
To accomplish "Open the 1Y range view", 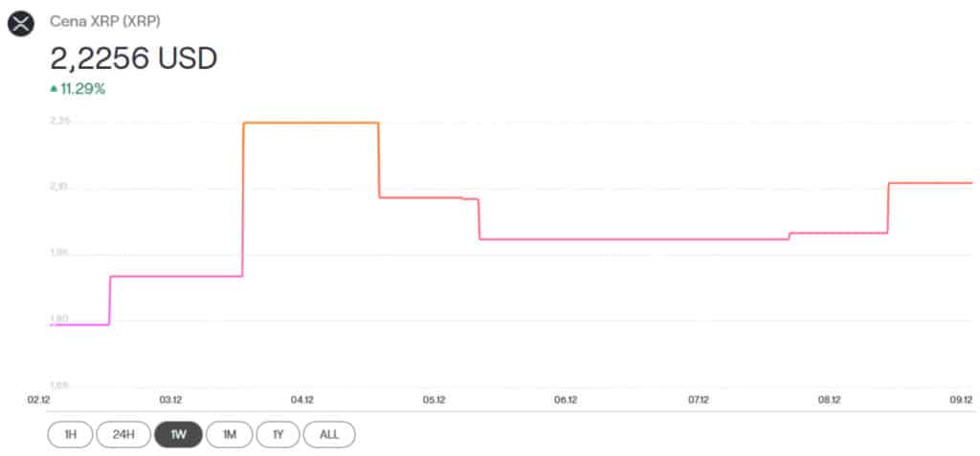I will pos(278,434).
